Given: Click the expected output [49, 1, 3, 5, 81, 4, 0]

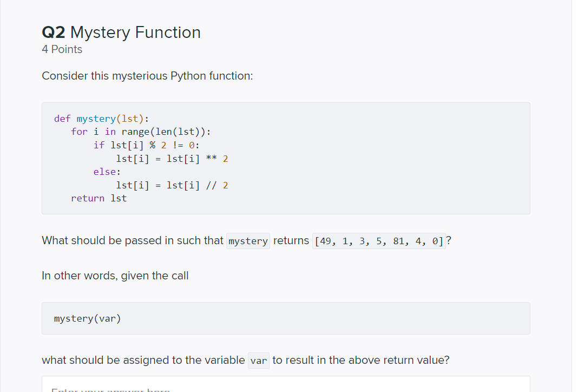Looking at the screenshot, I should (x=379, y=240).
